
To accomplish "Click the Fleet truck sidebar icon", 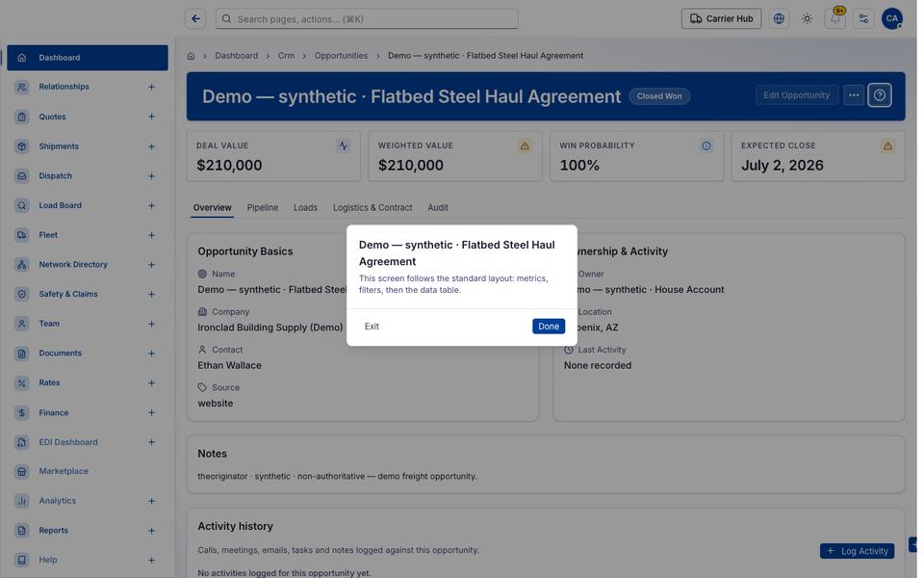I will click(x=22, y=235).
